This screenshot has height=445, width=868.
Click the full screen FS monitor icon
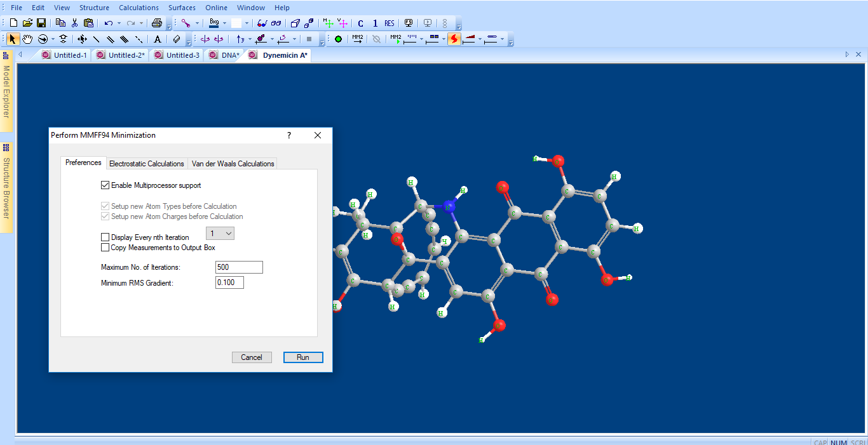pyautogui.click(x=409, y=23)
